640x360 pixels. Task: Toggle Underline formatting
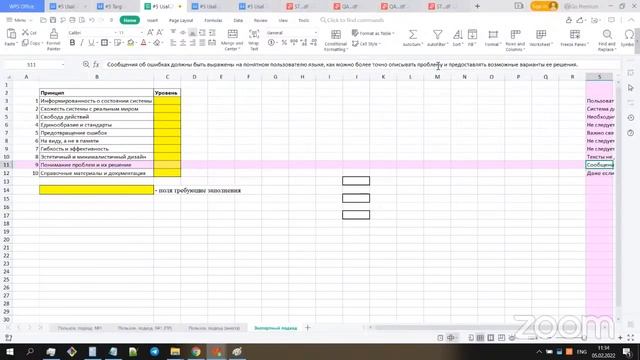point(91,42)
